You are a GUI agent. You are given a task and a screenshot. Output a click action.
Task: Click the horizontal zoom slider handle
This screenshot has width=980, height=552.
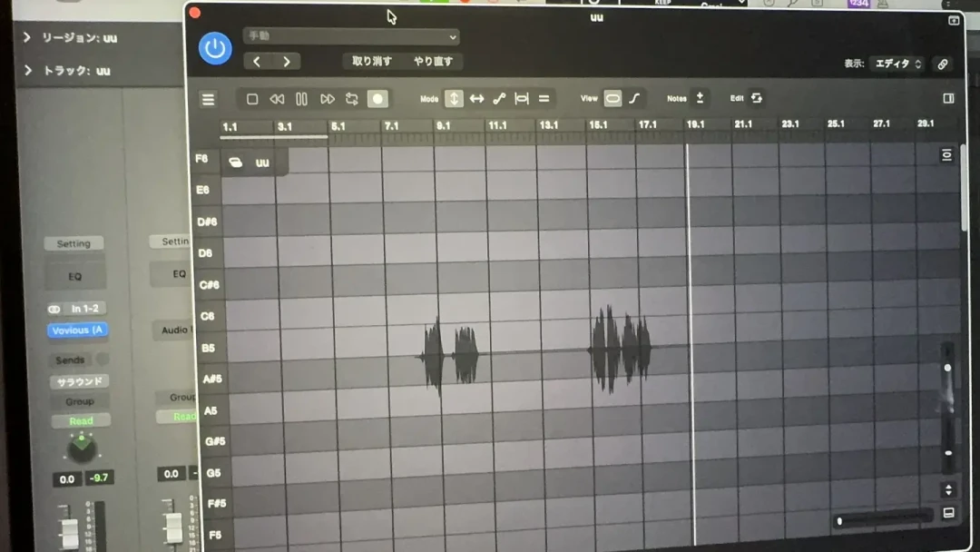[839, 521]
